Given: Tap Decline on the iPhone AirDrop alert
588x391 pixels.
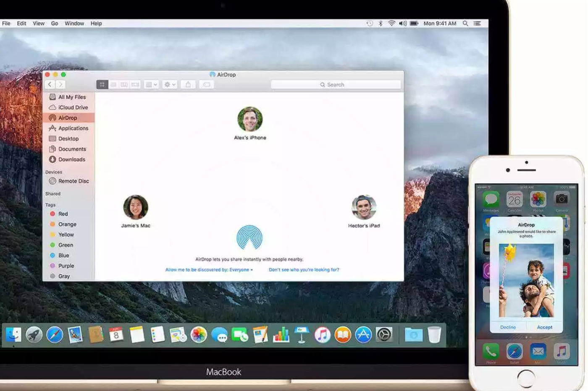Looking at the screenshot, I should click(x=508, y=327).
